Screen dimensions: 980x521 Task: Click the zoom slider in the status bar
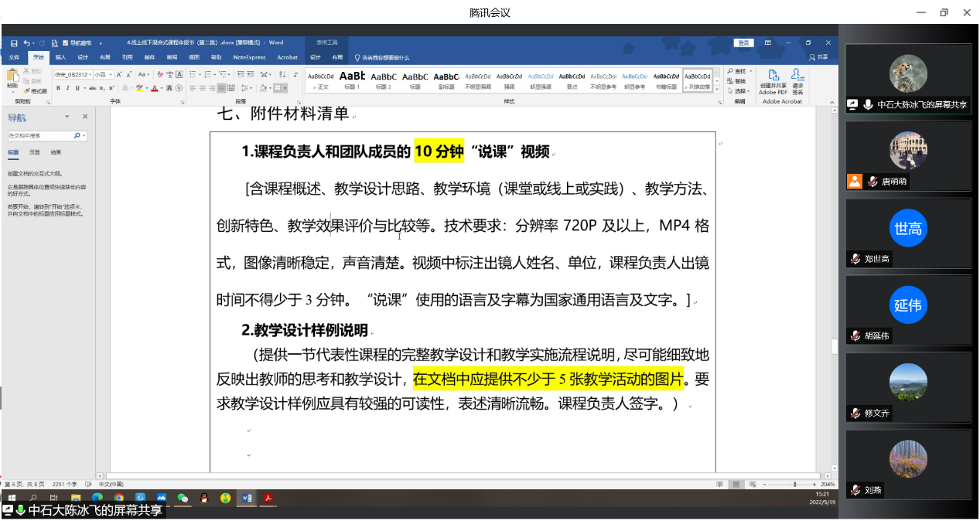(x=794, y=485)
